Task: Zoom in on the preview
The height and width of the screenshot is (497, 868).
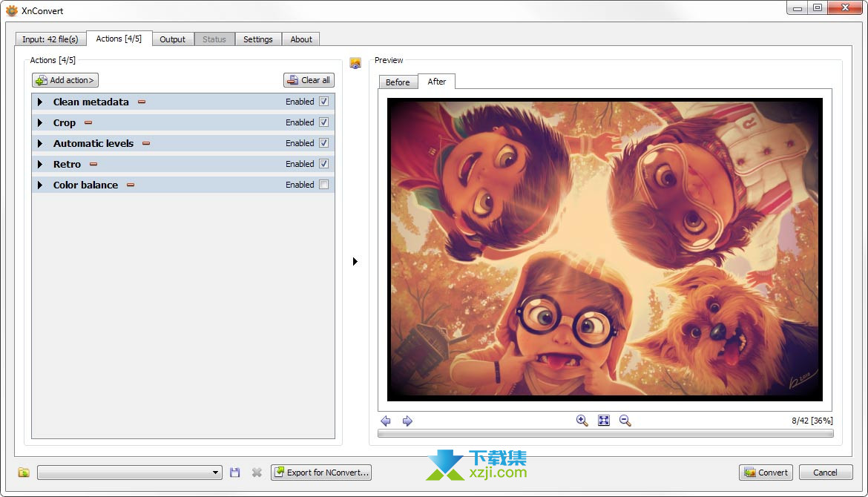Action: pyautogui.click(x=582, y=421)
